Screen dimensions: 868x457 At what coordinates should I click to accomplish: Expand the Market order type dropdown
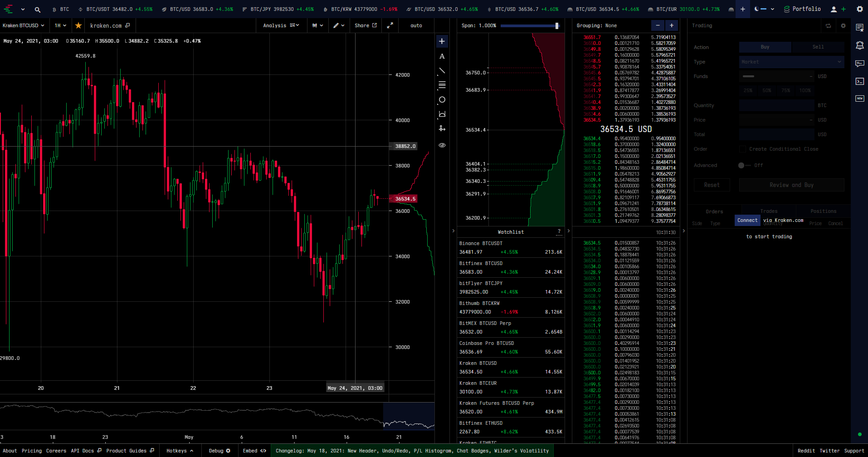coord(791,62)
